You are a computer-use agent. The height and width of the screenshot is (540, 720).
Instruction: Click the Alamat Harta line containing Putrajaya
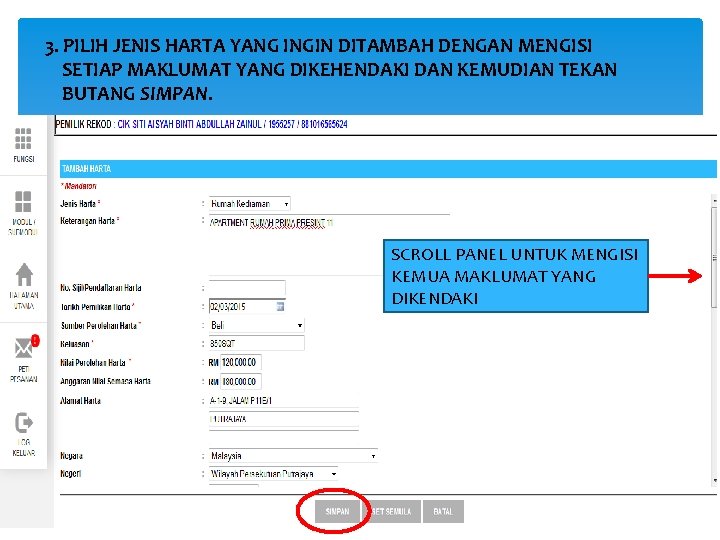click(284, 419)
